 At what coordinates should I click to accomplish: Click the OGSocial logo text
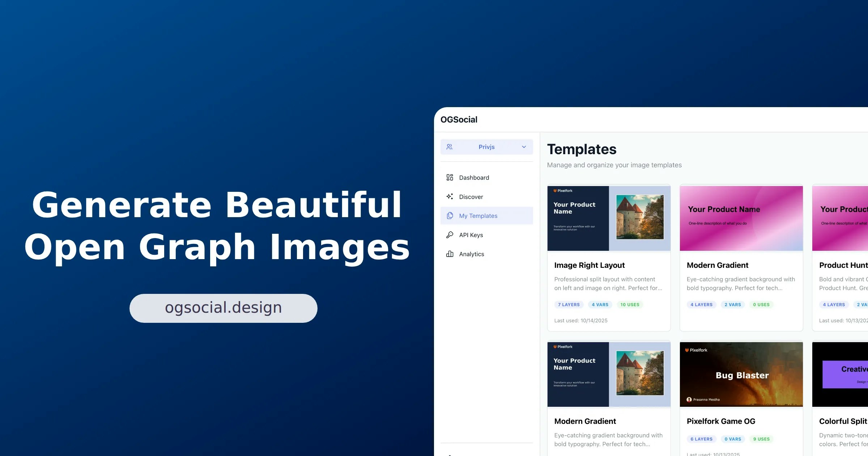459,120
